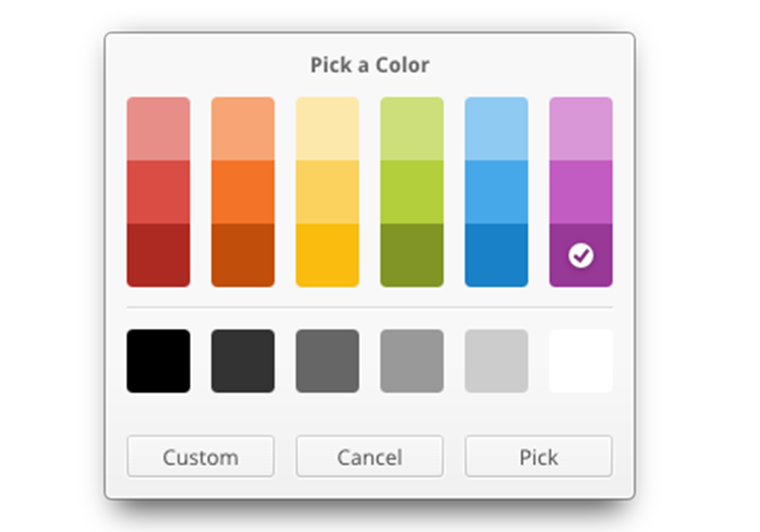Viewport: 760px width, 532px height.
Task: Select the dark blue color swatch
Action: point(496,255)
